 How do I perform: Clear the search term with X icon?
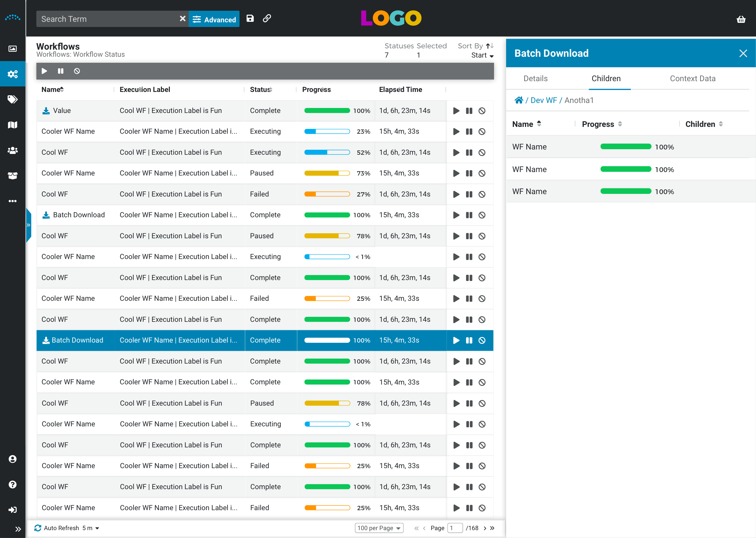click(x=182, y=19)
